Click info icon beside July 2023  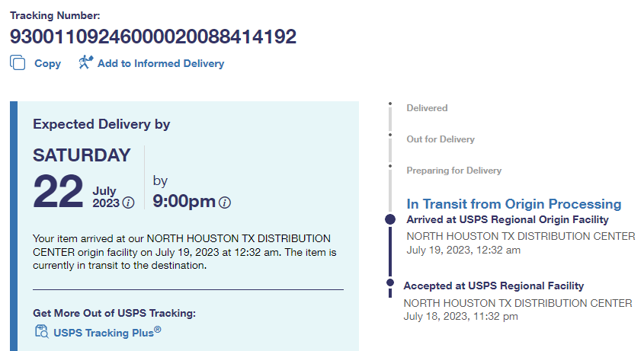(129, 203)
